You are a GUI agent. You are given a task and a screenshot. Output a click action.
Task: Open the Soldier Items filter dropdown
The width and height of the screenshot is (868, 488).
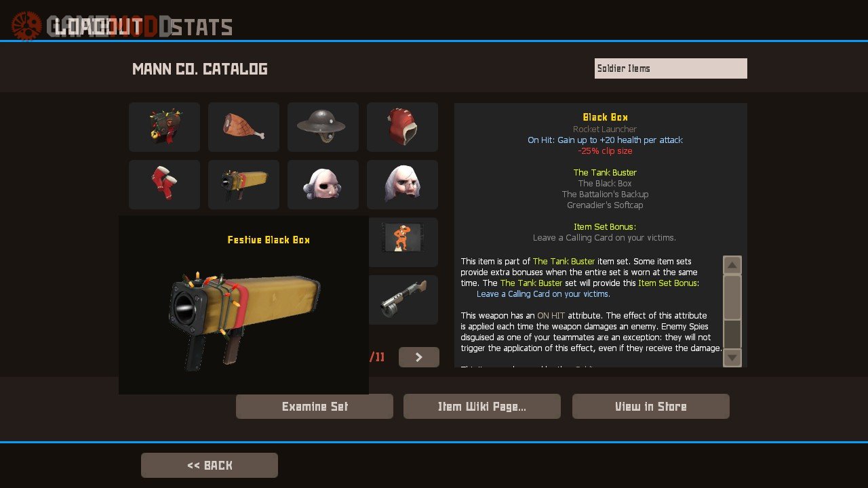pos(671,68)
